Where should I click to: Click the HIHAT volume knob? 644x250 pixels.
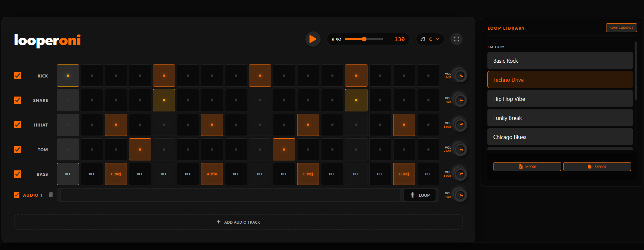click(460, 125)
